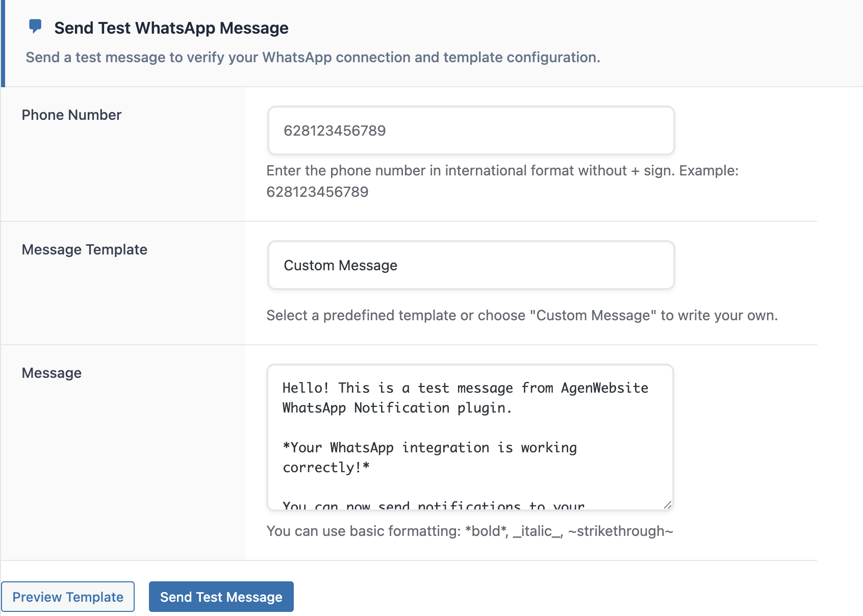863x616 pixels.
Task: Focus the Phone Number input field
Action: coord(471,131)
